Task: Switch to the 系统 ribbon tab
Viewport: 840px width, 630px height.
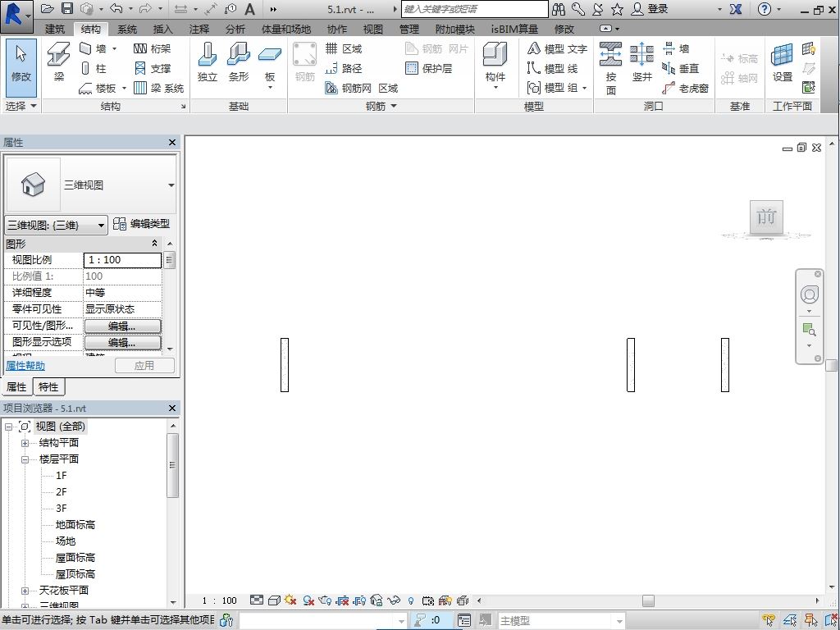Action: click(127, 29)
